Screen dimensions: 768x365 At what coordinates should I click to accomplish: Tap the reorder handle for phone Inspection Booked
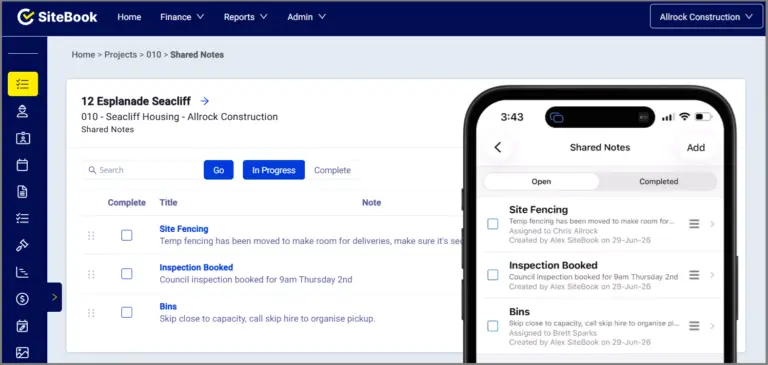pyautogui.click(x=694, y=275)
